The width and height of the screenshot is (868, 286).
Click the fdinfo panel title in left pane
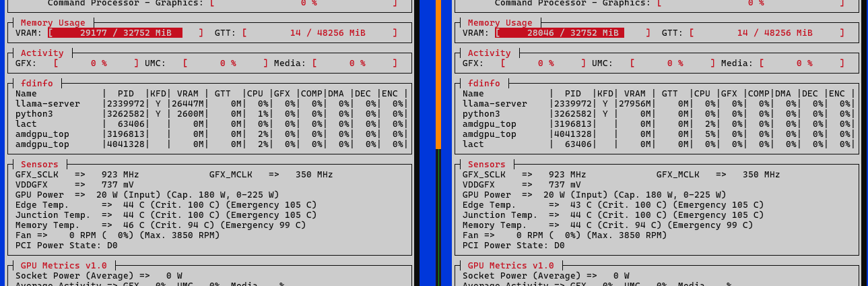[37, 84]
